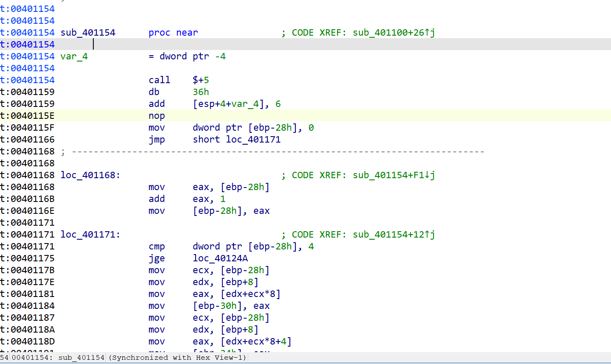Image resolution: width=611 pixels, height=364 pixels.
Task: Select the call mnemonic at 00401154
Action: pos(160,80)
